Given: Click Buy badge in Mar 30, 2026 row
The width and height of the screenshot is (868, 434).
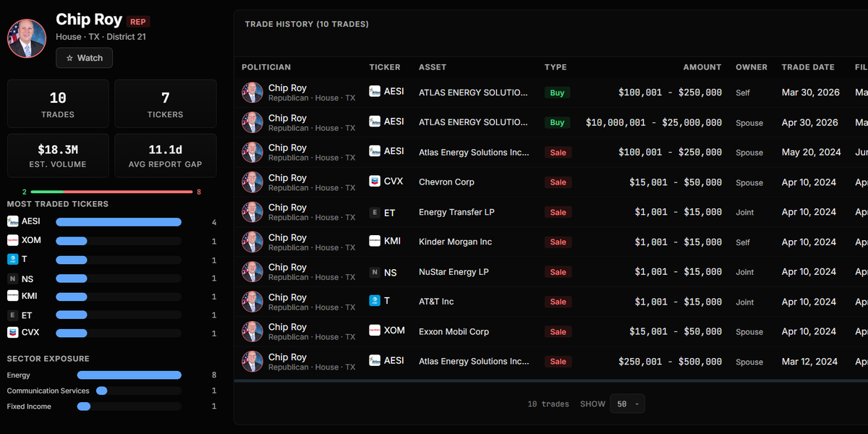Looking at the screenshot, I should click(x=557, y=93).
